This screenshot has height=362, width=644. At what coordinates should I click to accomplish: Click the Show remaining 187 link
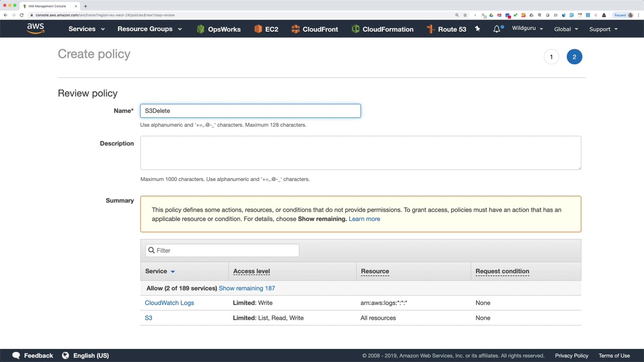coord(247,288)
